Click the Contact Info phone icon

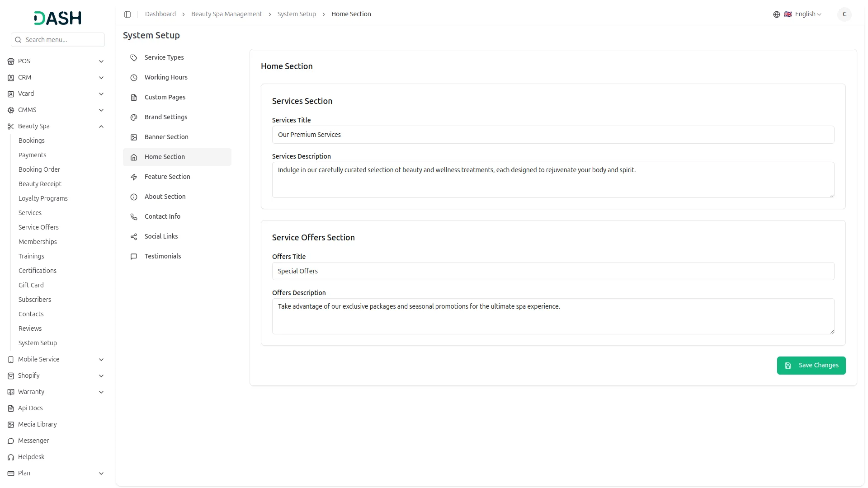[x=134, y=217]
